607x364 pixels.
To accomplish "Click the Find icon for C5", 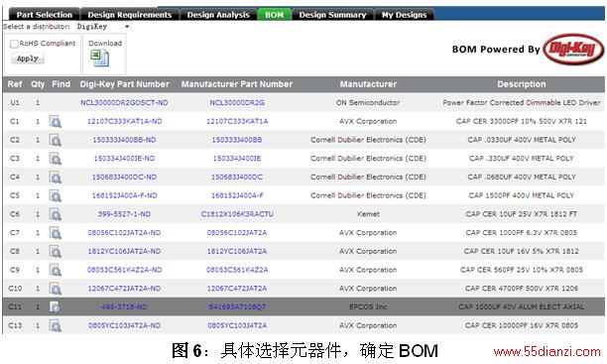I will point(56,196).
